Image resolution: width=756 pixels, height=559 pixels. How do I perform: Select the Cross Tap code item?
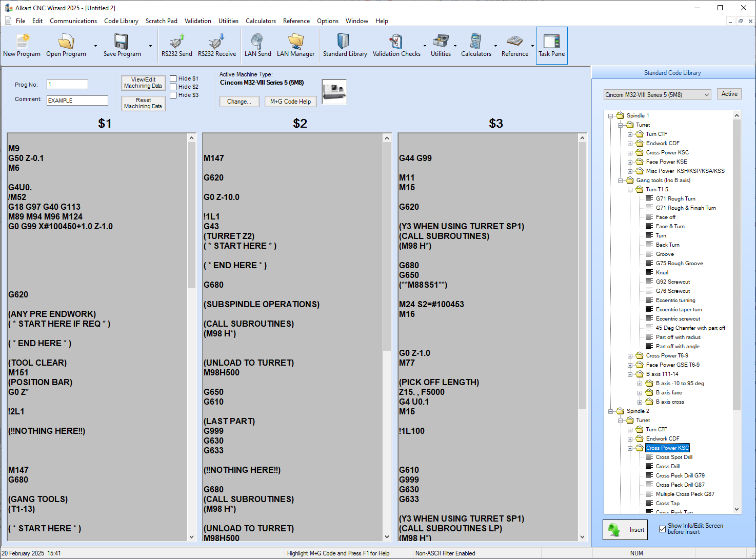(x=668, y=503)
